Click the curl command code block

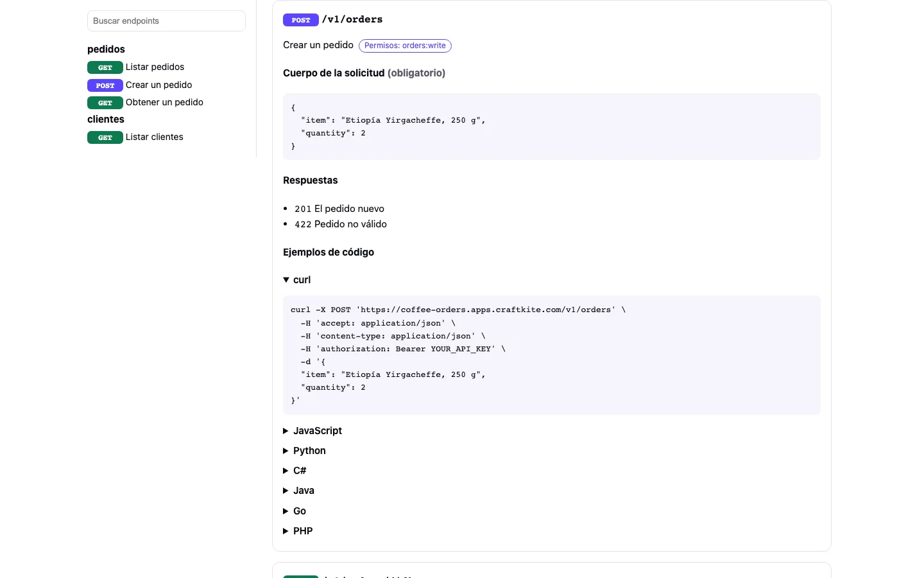coord(552,355)
